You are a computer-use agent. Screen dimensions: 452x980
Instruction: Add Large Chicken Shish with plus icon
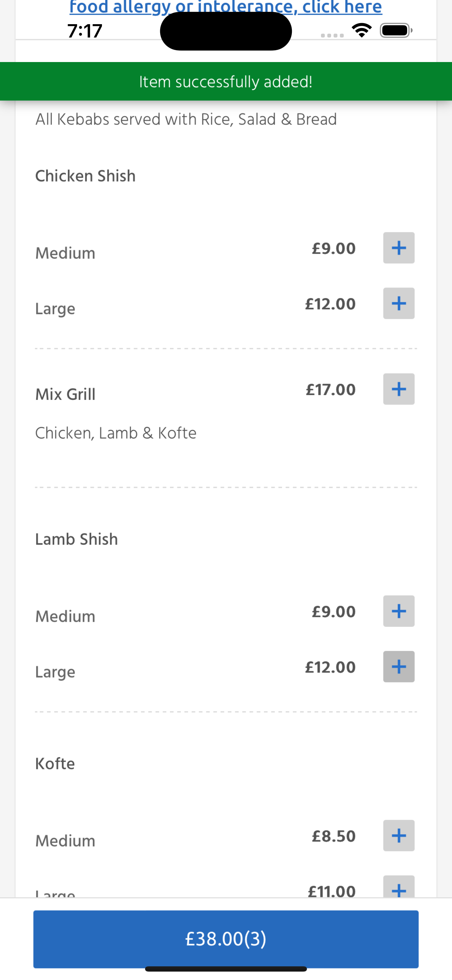pyautogui.click(x=399, y=303)
